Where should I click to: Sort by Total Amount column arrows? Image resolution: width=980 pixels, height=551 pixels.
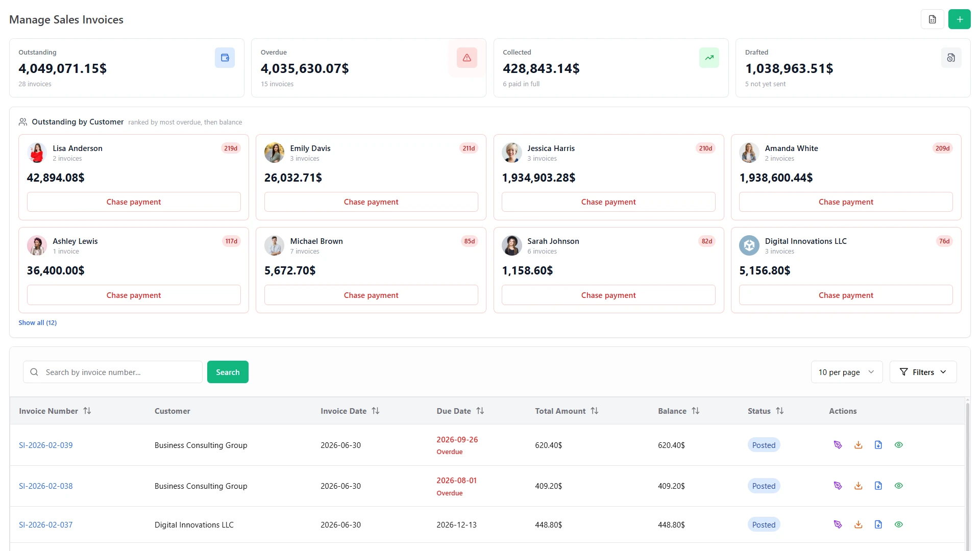(x=595, y=411)
